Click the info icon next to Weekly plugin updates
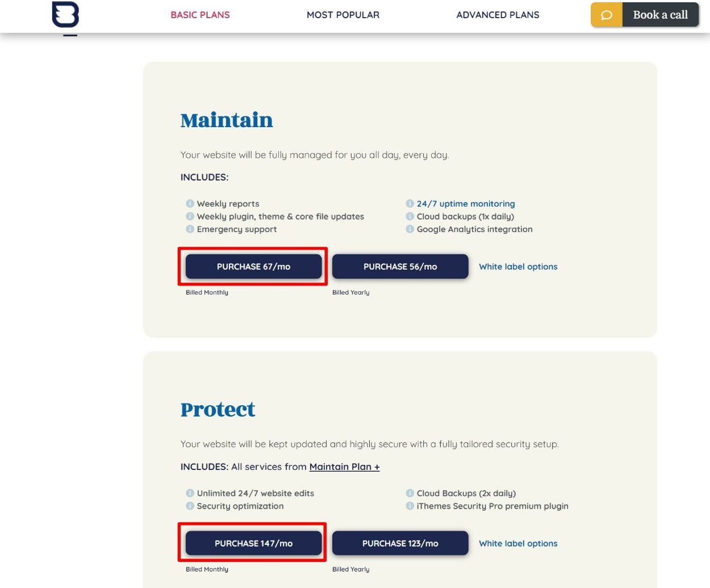This screenshot has height=588, width=710. pyautogui.click(x=190, y=216)
